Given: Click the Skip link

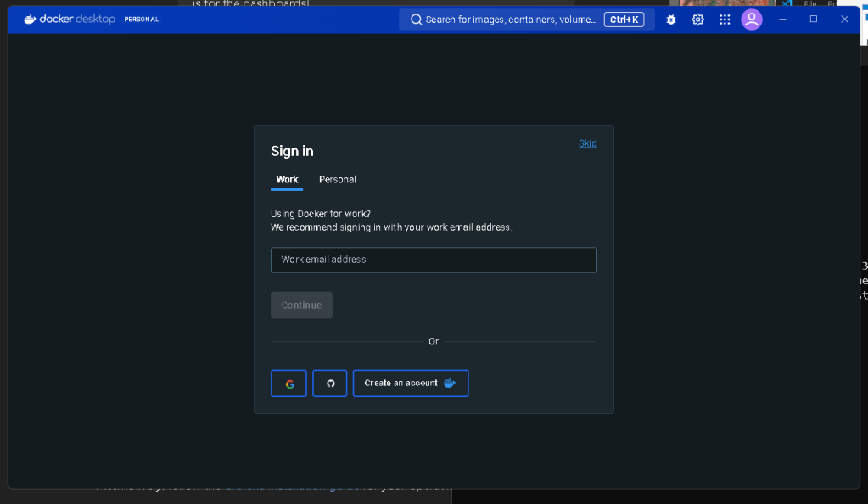Looking at the screenshot, I should pos(587,143).
